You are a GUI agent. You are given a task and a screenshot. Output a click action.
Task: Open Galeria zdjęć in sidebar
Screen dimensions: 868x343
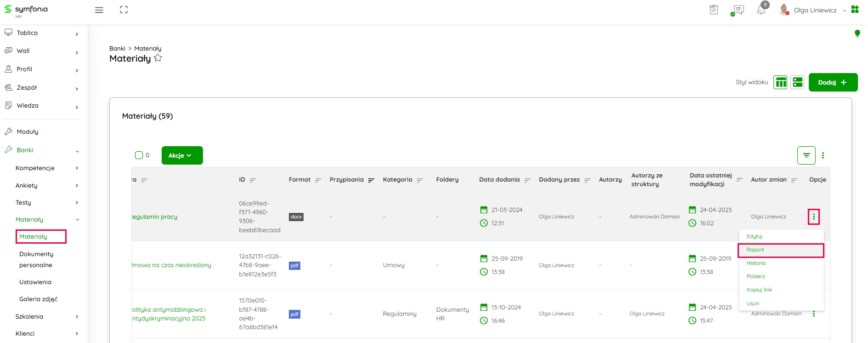(x=39, y=299)
